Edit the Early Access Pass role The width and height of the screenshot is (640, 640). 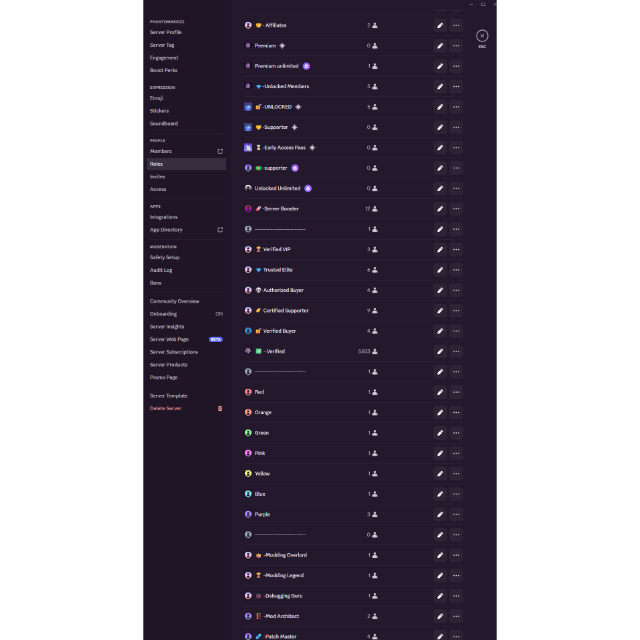(x=440, y=147)
